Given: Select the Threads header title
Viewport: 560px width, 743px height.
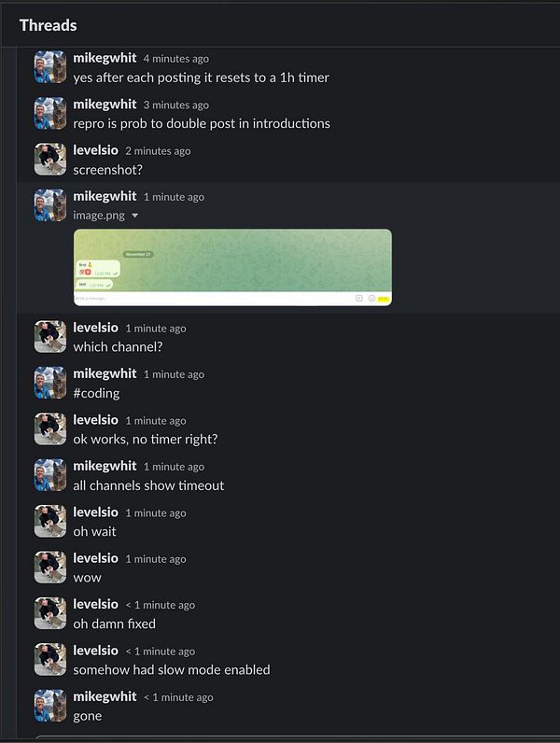Looking at the screenshot, I should (48, 25).
